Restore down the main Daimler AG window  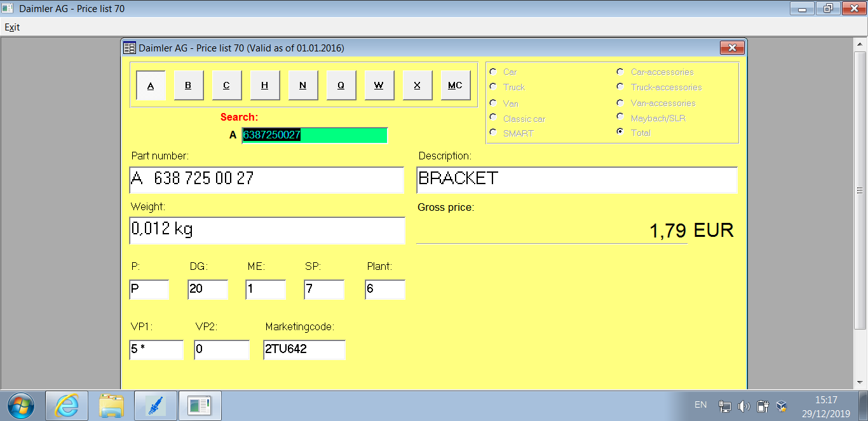click(x=827, y=9)
